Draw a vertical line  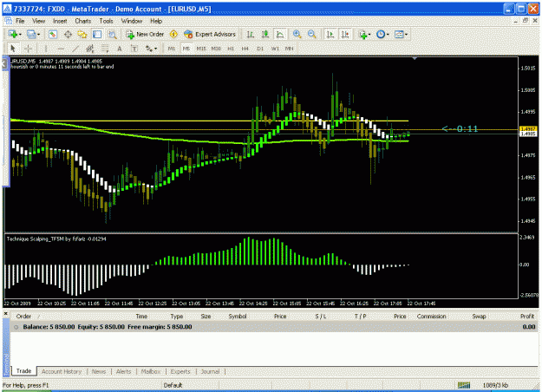coord(46,49)
